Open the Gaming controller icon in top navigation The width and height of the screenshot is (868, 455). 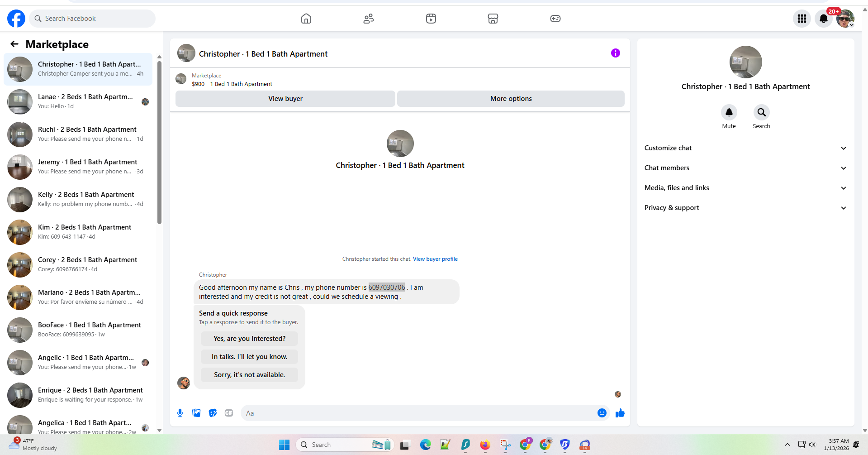(x=555, y=19)
